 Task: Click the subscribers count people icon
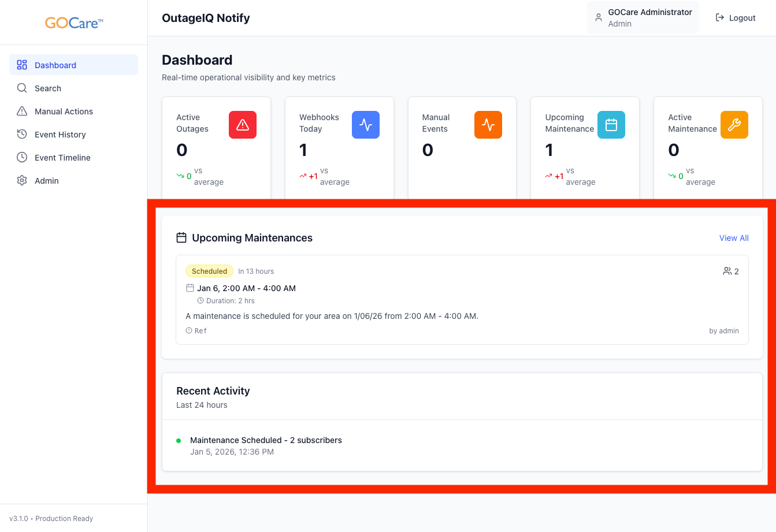click(727, 271)
